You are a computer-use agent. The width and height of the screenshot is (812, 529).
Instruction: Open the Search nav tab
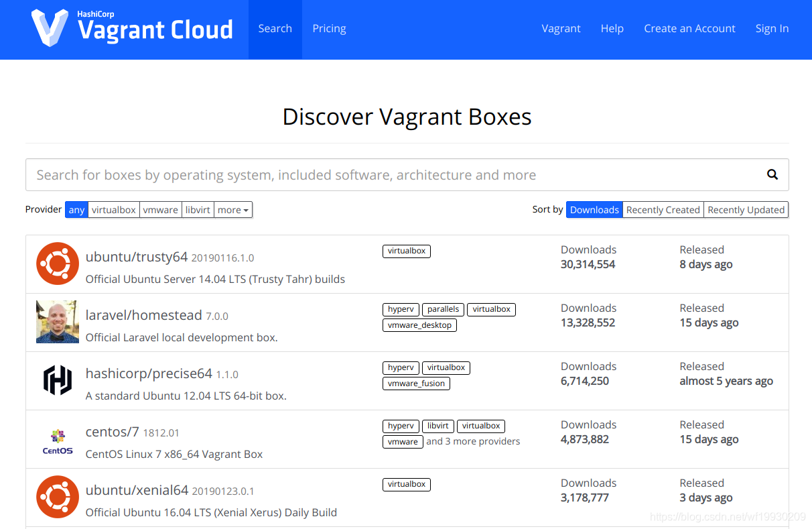[x=275, y=29]
